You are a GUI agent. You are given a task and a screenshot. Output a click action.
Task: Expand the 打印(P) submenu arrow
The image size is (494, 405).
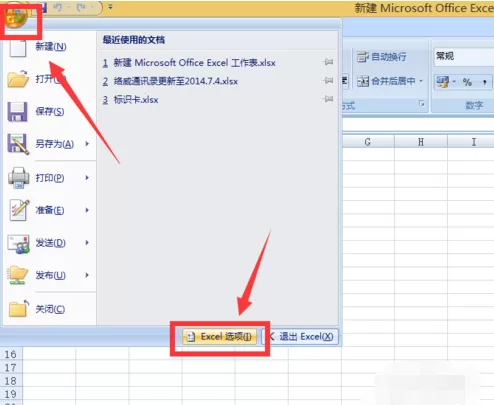tap(87, 178)
